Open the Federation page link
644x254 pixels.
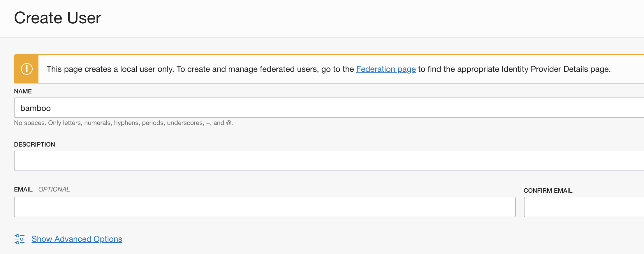click(386, 69)
